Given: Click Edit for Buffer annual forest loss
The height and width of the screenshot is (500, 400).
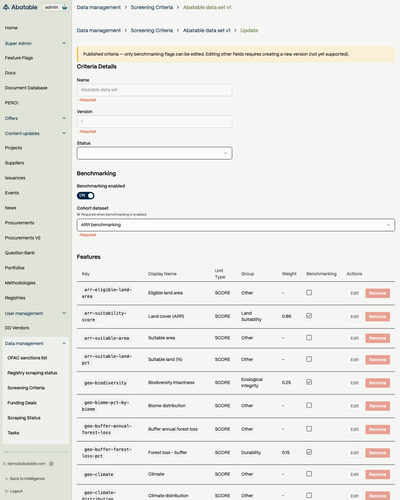Looking at the screenshot, I should (354, 430).
